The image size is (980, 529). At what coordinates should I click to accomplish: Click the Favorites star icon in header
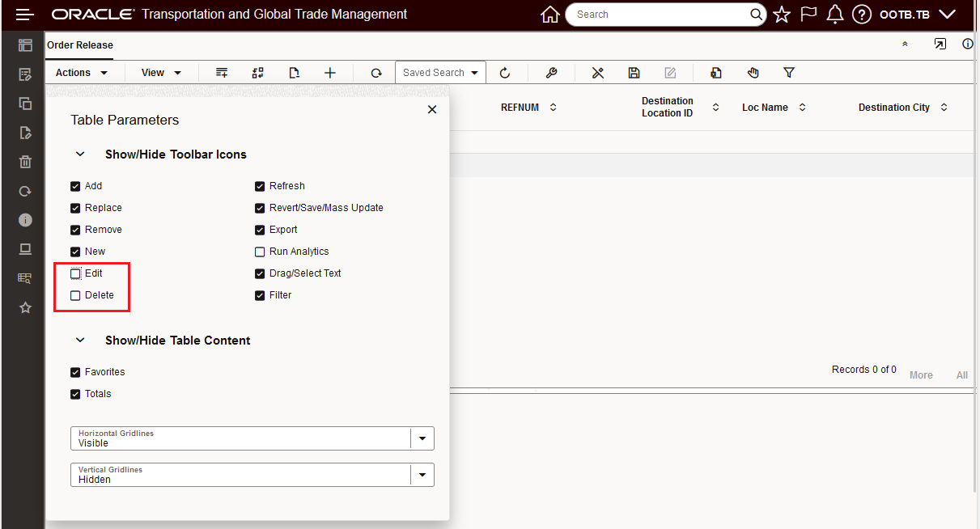(782, 15)
